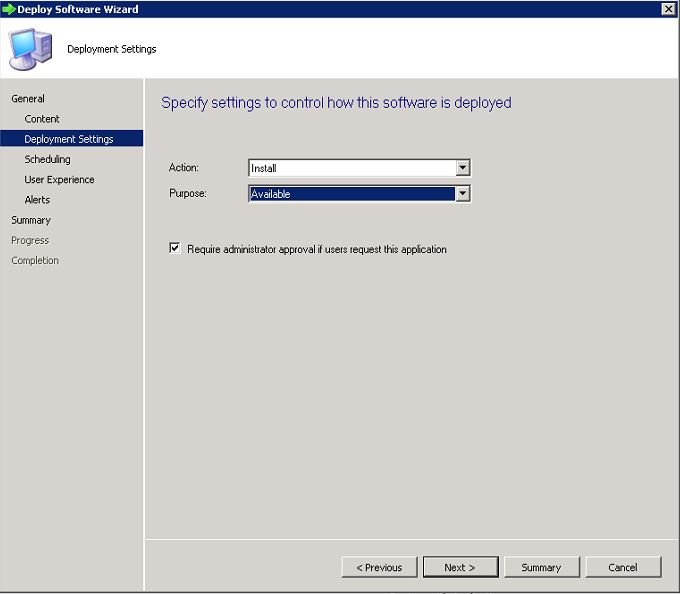
Task: Click the Summary button at the bottom
Action: pos(542,567)
